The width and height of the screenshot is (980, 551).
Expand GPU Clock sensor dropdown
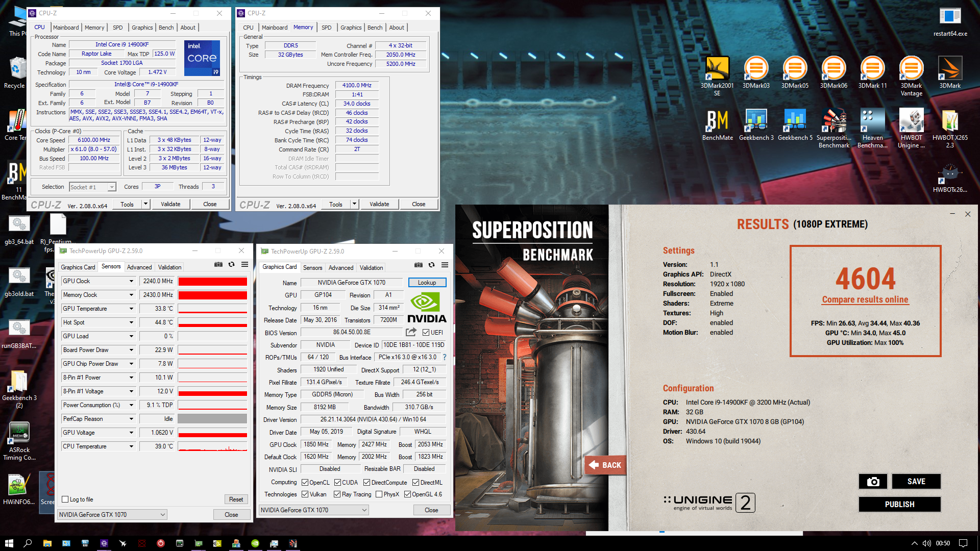click(131, 281)
